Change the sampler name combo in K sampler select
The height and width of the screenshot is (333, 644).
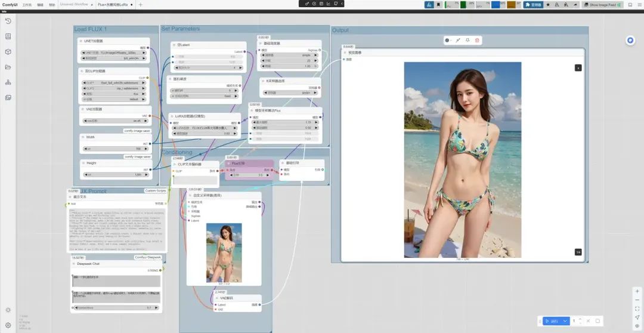tap(290, 93)
